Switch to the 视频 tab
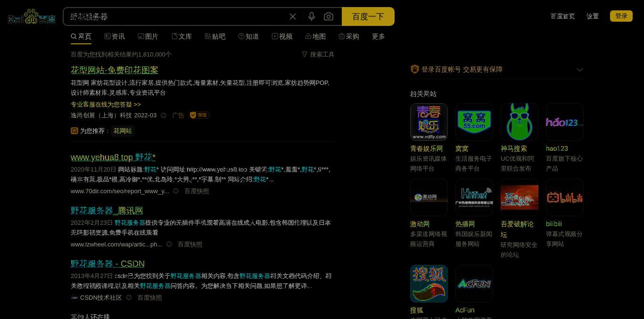Image resolution: width=644 pixels, height=319 pixels. tap(282, 36)
